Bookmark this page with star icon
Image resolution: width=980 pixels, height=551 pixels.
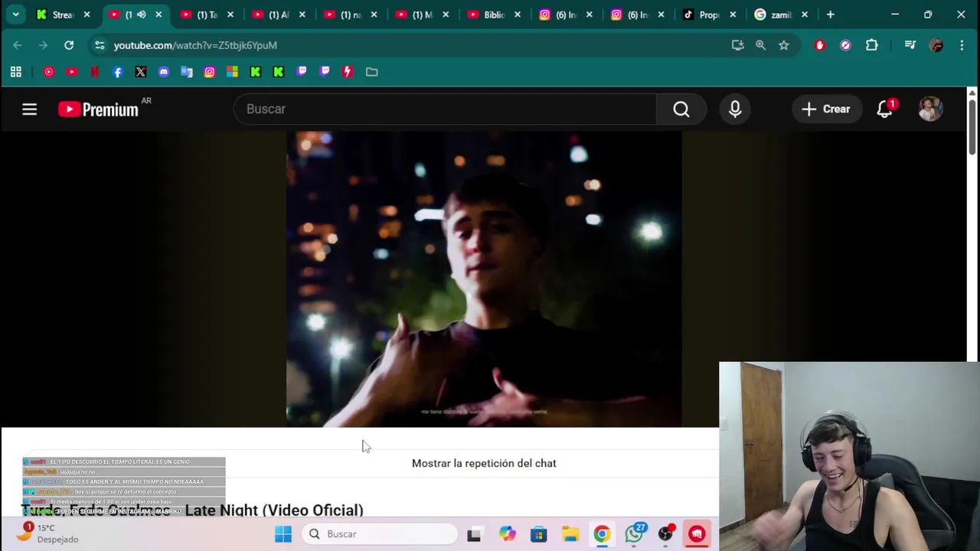point(784,45)
